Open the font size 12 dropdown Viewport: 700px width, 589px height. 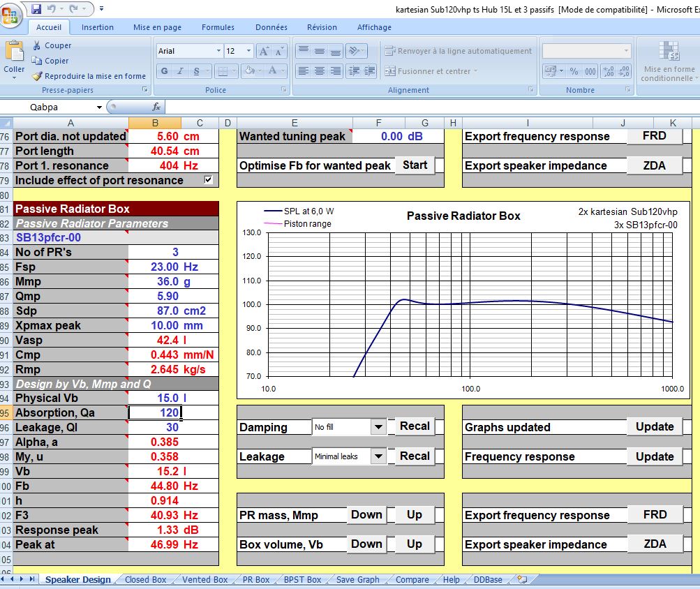pyautogui.click(x=248, y=51)
